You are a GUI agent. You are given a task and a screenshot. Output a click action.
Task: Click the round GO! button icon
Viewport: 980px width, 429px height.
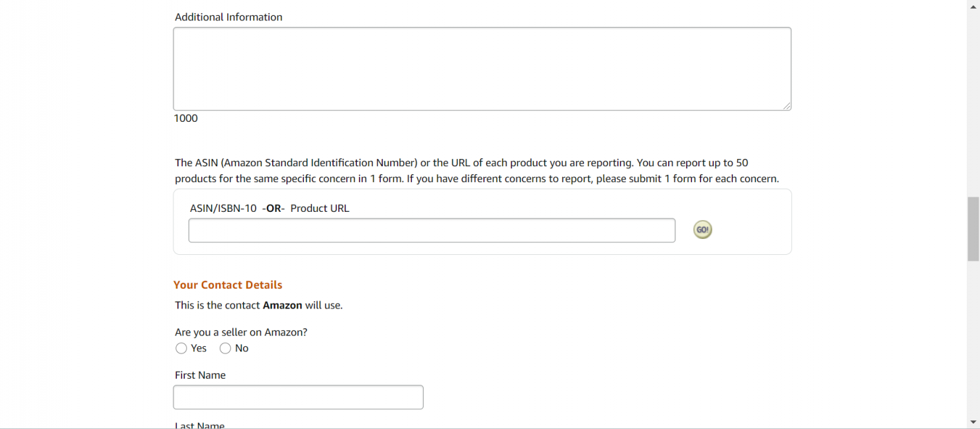(703, 230)
